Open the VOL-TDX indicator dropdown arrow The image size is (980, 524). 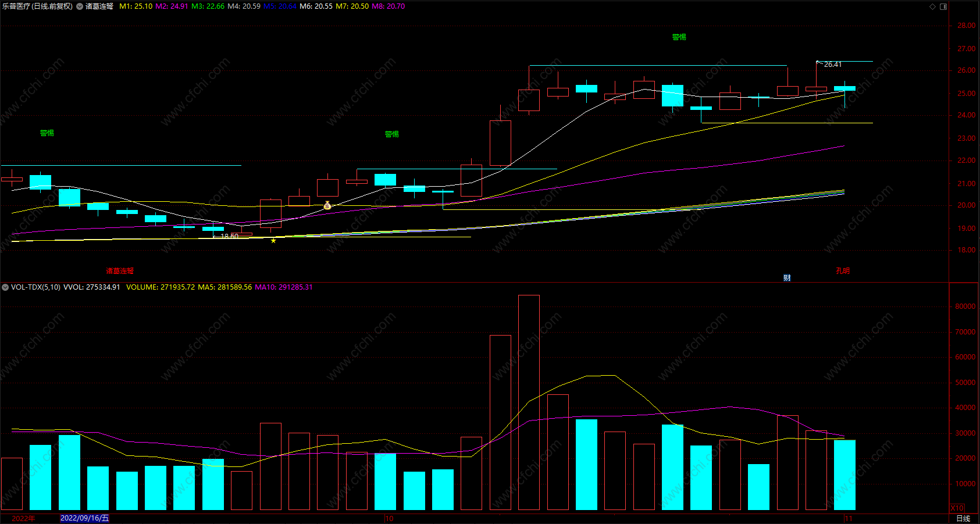tap(5, 287)
